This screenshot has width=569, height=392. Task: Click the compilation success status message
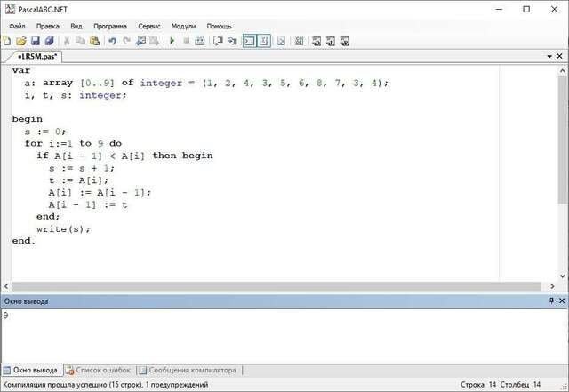tap(106, 384)
